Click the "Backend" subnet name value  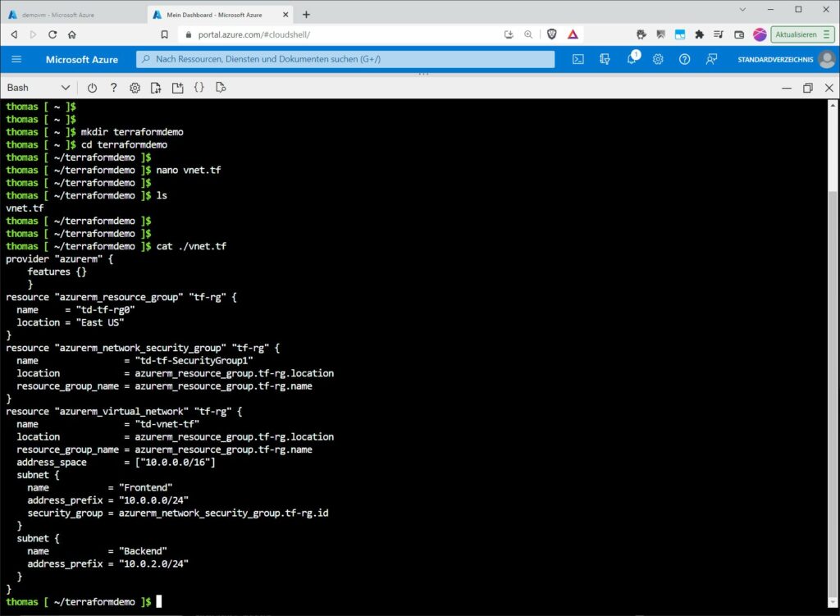pos(143,551)
